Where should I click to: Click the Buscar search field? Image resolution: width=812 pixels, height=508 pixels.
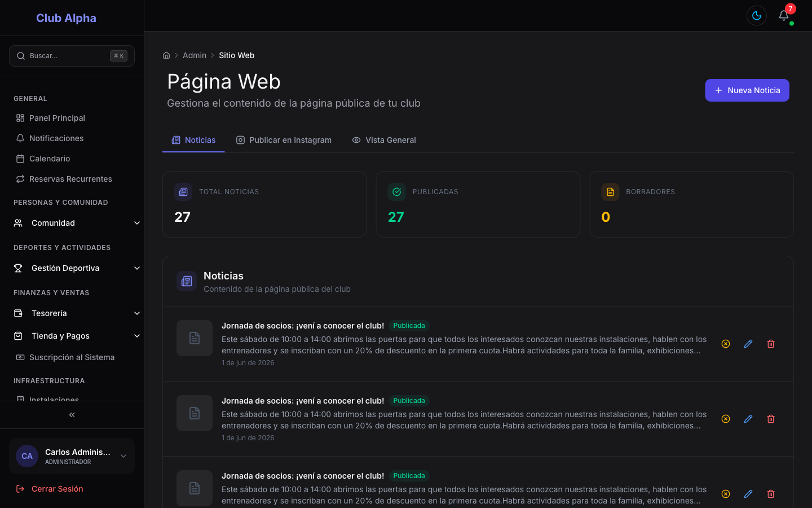pos(72,56)
